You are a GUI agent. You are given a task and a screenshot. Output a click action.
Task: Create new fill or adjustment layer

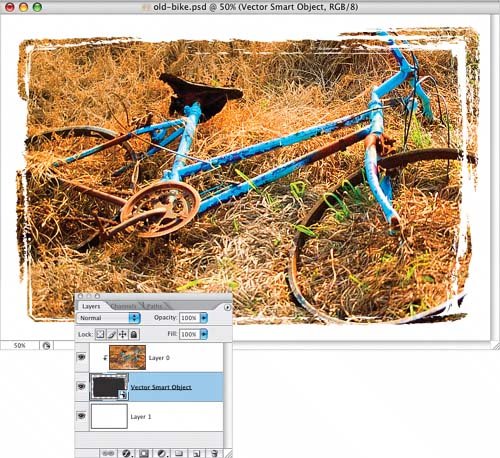(x=162, y=453)
